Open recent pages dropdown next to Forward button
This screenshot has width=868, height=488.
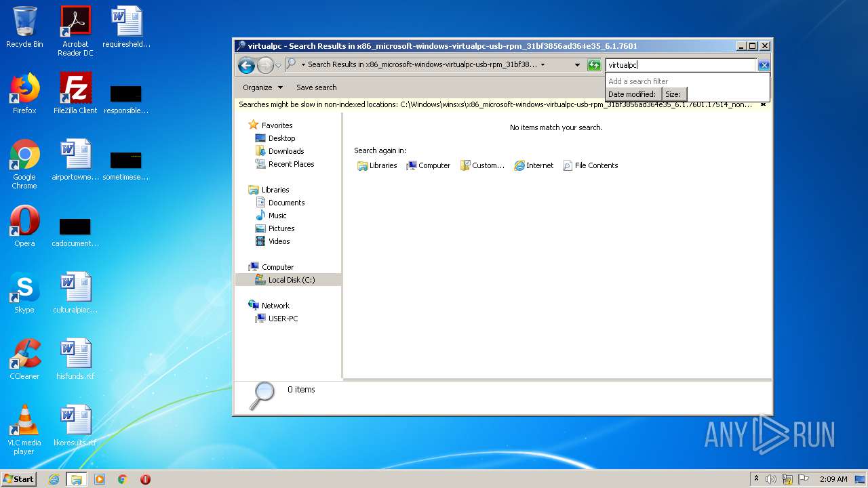[278, 66]
